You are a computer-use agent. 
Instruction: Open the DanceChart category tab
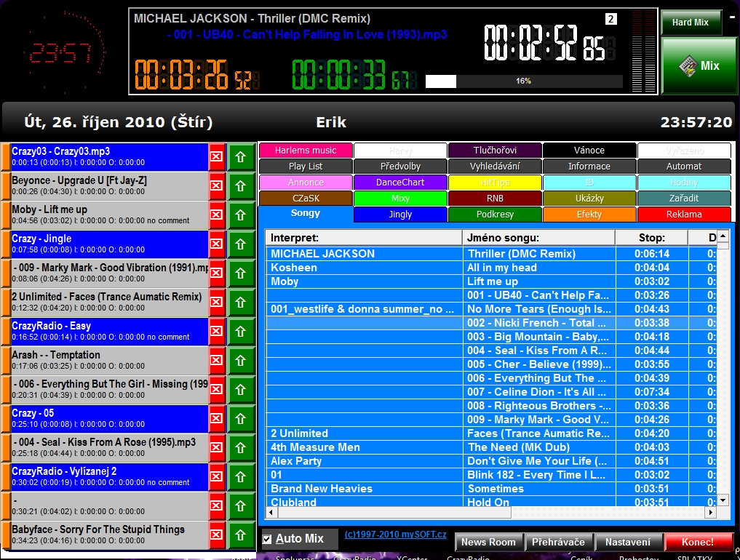coord(401,183)
